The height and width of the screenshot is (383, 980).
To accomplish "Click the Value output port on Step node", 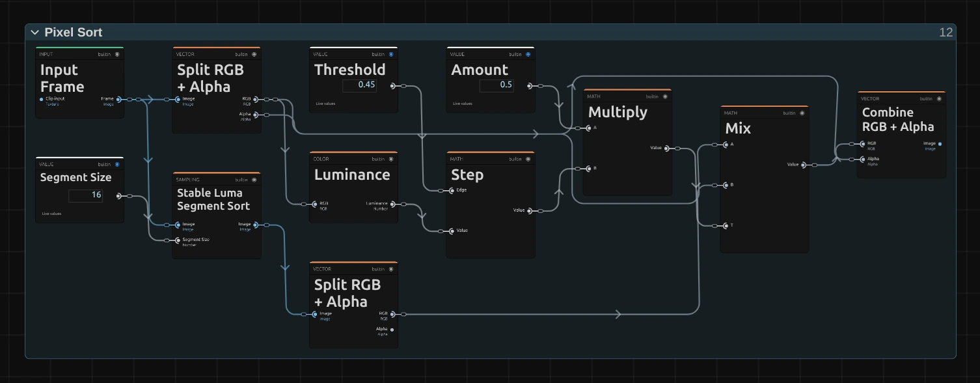I will click(530, 210).
